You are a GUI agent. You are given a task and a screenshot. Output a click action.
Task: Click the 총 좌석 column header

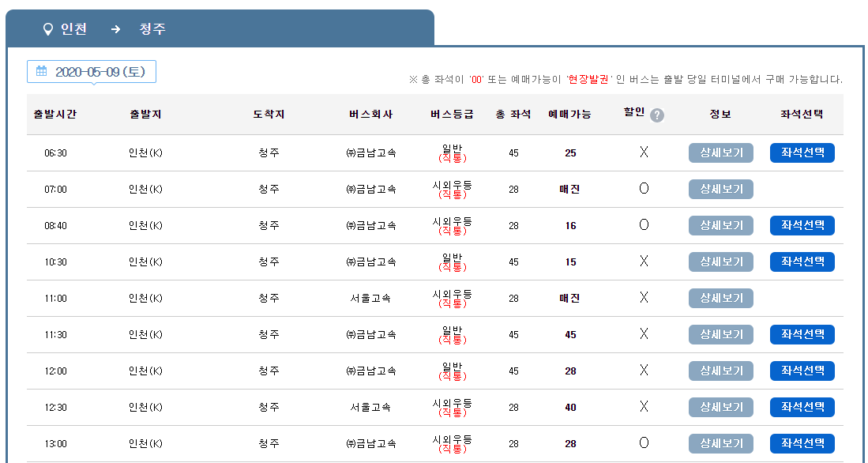[513, 114]
